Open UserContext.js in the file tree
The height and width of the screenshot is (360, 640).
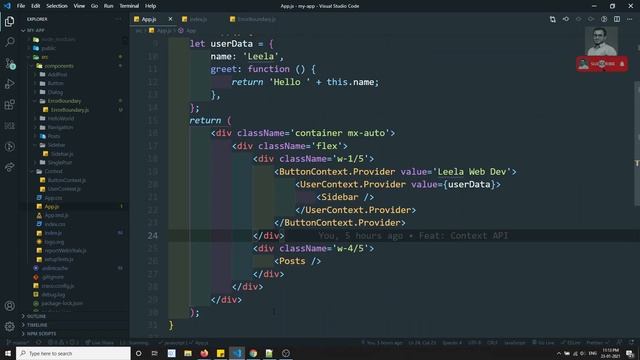pos(64,189)
